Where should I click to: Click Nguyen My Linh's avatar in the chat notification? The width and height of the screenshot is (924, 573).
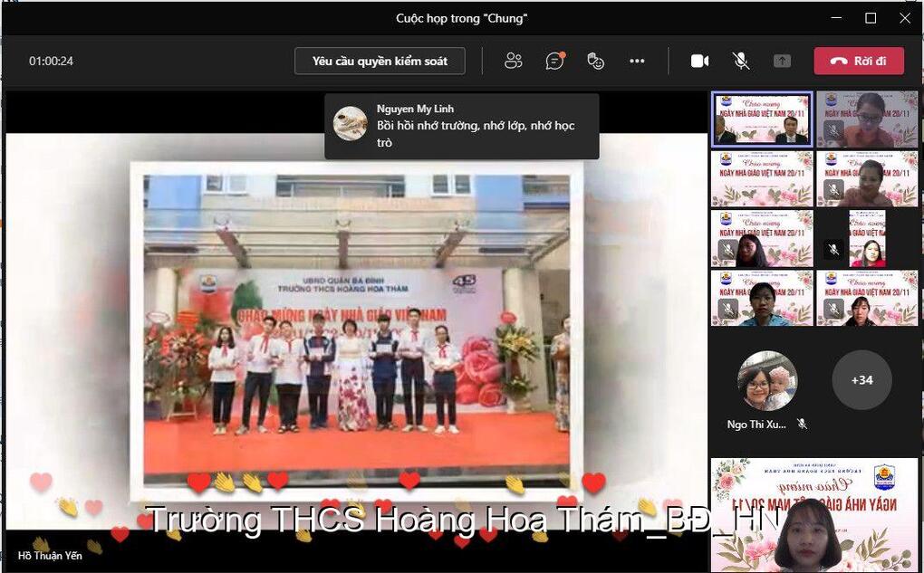[350, 123]
